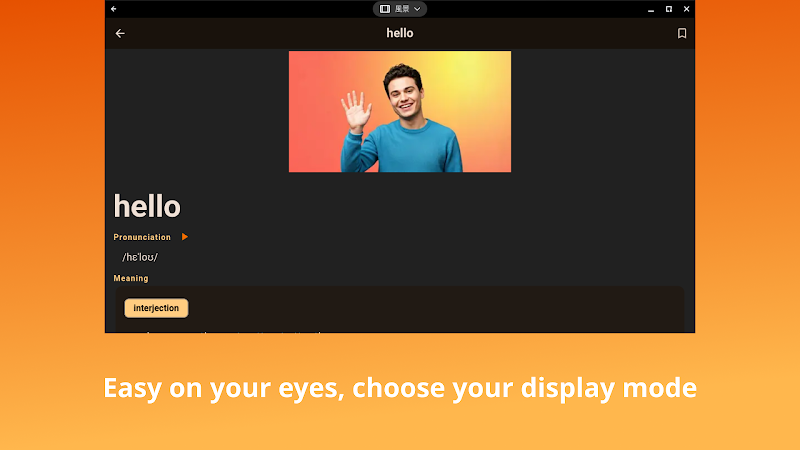Image resolution: width=800 pixels, height=450 pixels.
Task: Bookmark the word hello
Action: tap(682, 33)
